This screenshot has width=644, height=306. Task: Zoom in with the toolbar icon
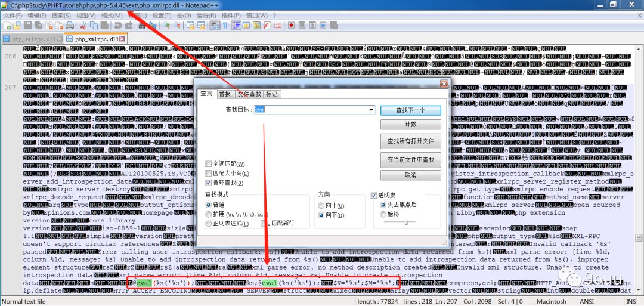click(x=167, y=26)
